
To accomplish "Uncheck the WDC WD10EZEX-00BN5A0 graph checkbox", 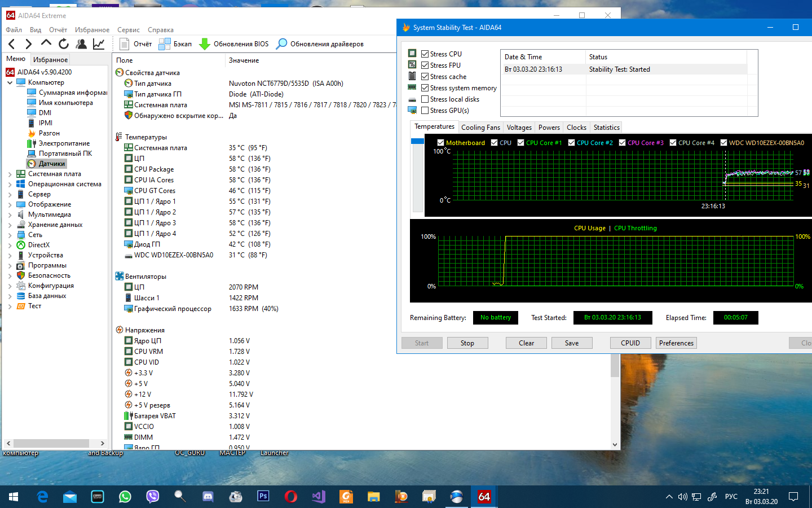I will [724, 143].
